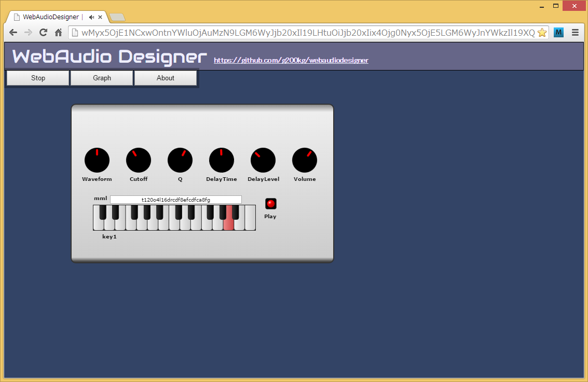Viewport: 588px width, 382px height.
Task: Reload the page with refresh icon
Action: (44, 32)
